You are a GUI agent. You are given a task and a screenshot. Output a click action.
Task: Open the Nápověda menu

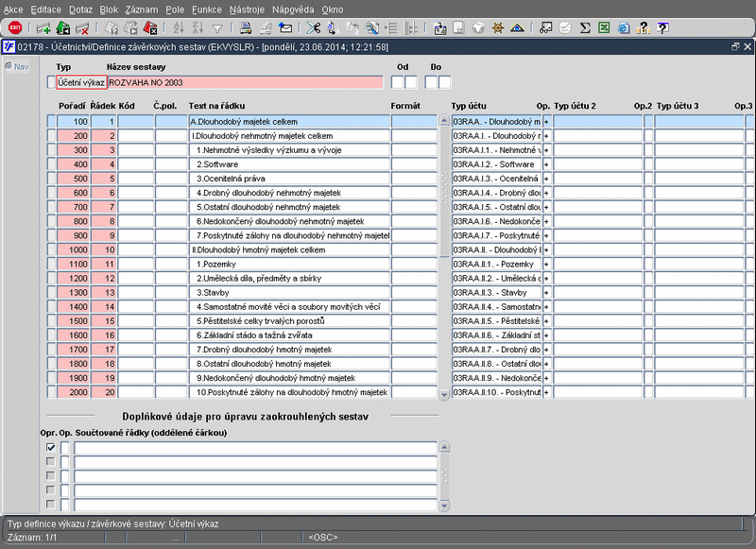(293, 9)
